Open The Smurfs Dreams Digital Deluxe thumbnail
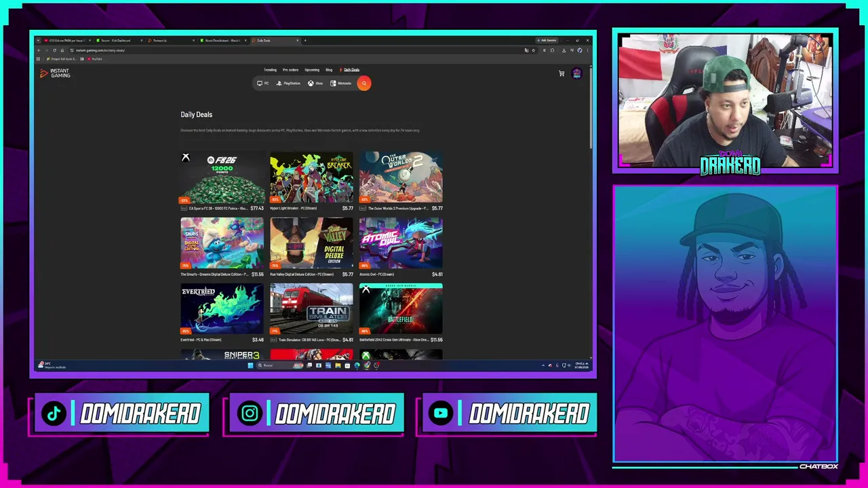Image resolution: width=868 pixels, height=488 pixels. tap(222, 243)
